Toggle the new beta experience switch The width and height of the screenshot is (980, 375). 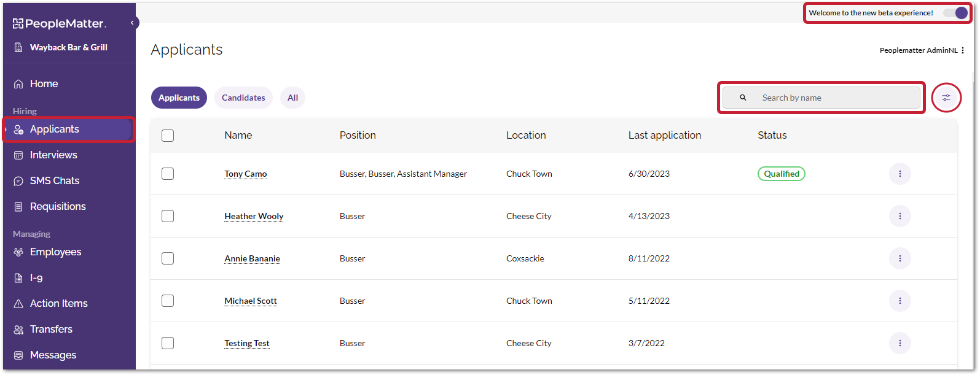point(955,13)
